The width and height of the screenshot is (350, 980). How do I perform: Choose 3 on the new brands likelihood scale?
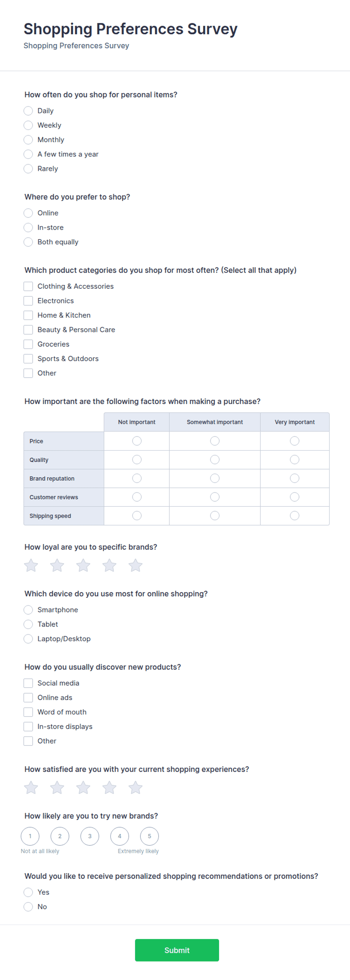(x=90, y=836)
